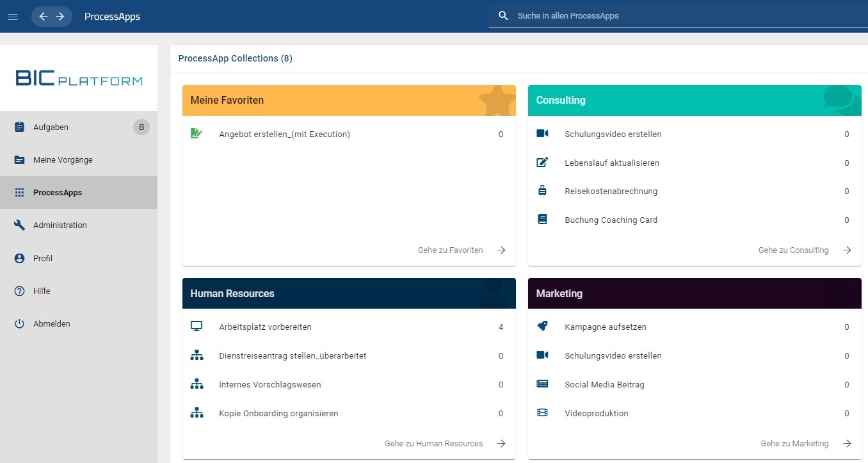
Task: Open Aufgaben in the sidebar
Action: (79, 127)
